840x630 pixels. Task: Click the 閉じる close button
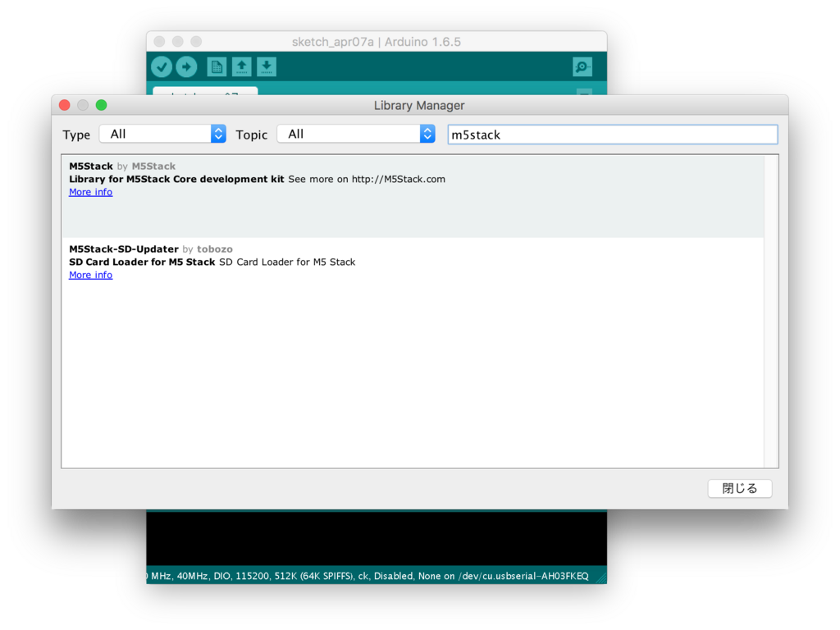[x=739, y=488]
